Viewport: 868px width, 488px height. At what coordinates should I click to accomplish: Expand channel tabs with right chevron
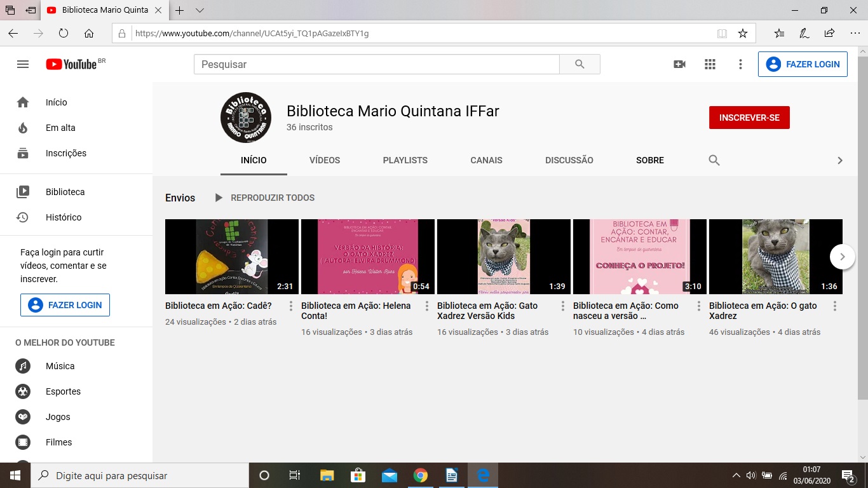[x=840, y=160]
